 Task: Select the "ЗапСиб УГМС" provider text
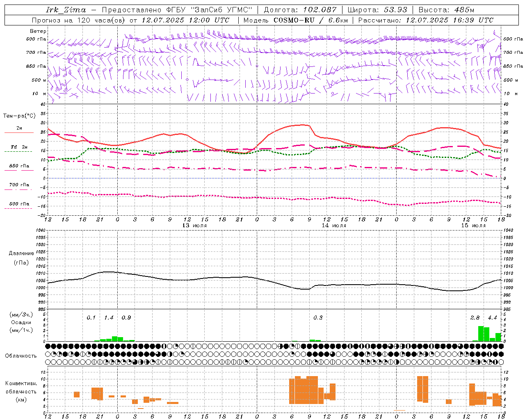pos(221,10)
